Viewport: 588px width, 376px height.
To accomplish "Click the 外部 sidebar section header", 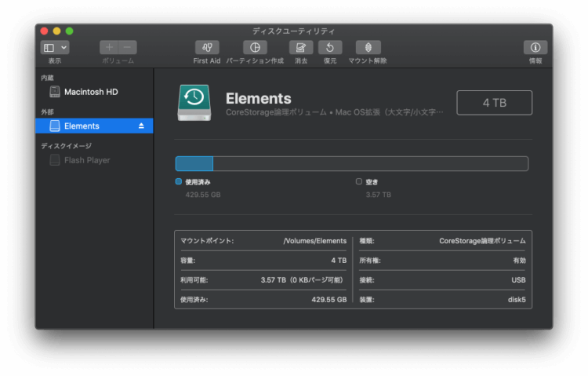I will (x=47, y=112).
